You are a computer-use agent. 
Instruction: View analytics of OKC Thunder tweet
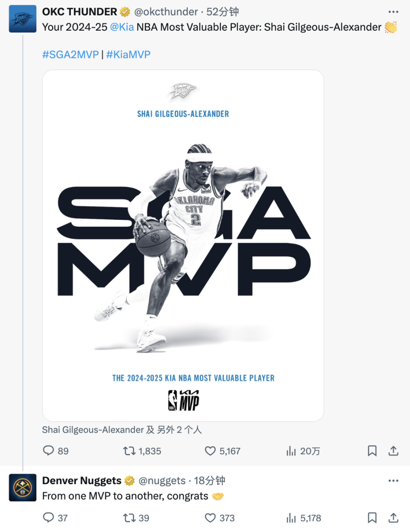coord(303,451)
